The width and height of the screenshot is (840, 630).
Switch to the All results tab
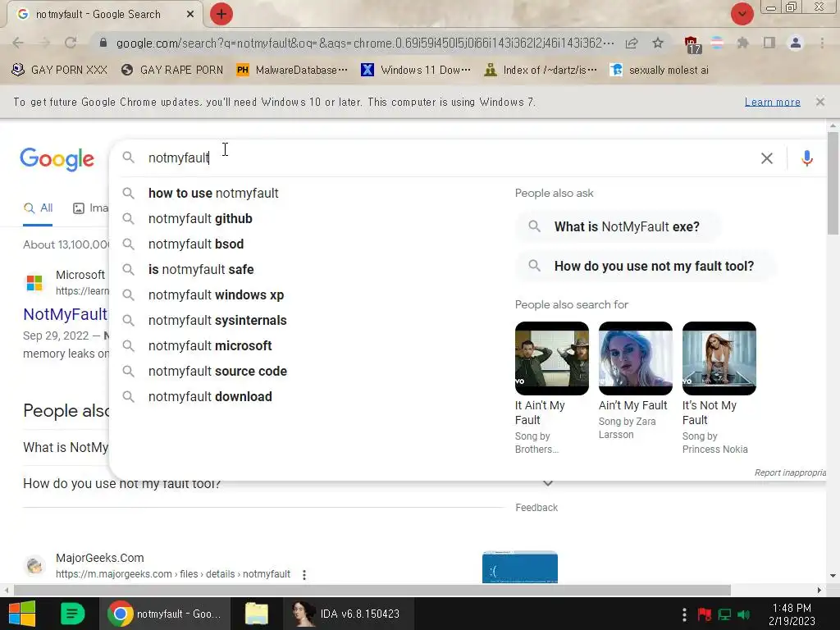click(38, 208)
